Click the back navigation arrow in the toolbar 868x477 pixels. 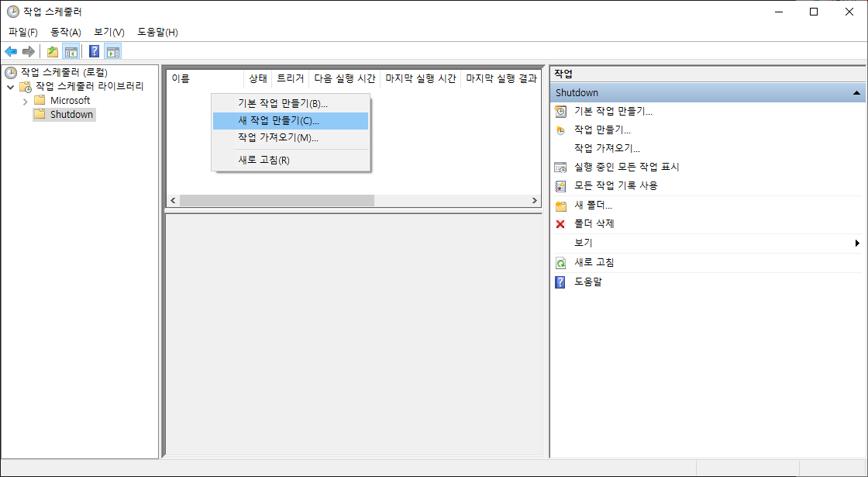pos(10,52)
